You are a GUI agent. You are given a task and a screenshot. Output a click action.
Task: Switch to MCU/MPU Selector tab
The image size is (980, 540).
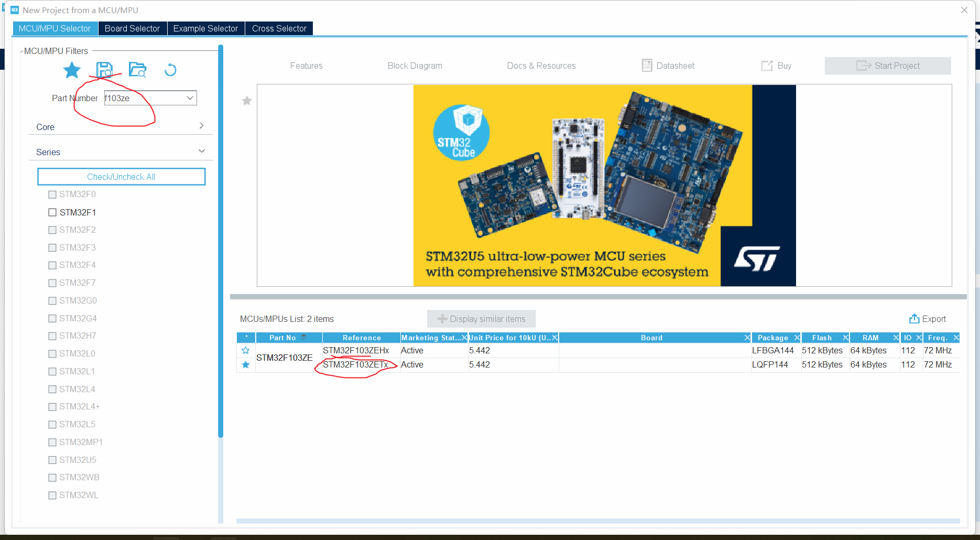[x=55, y=28]
